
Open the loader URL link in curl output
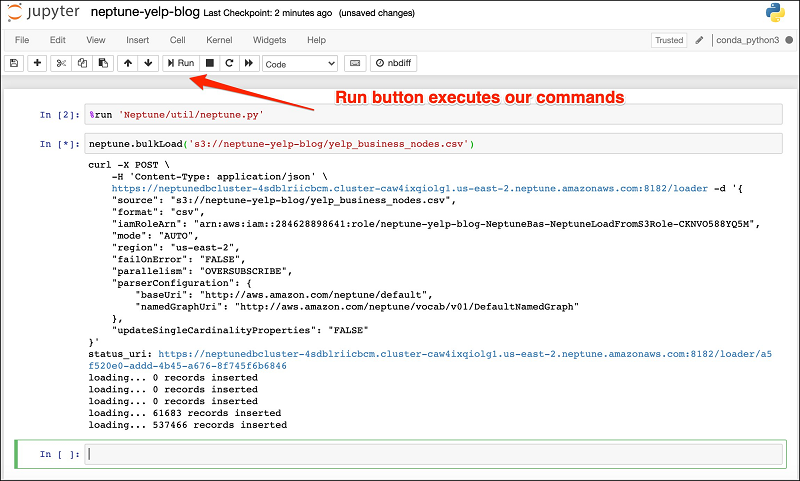coord(410,189)
